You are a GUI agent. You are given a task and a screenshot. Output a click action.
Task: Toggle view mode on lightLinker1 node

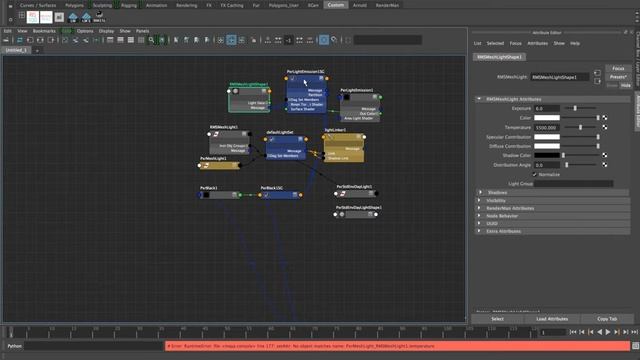(x=359, y=137)
